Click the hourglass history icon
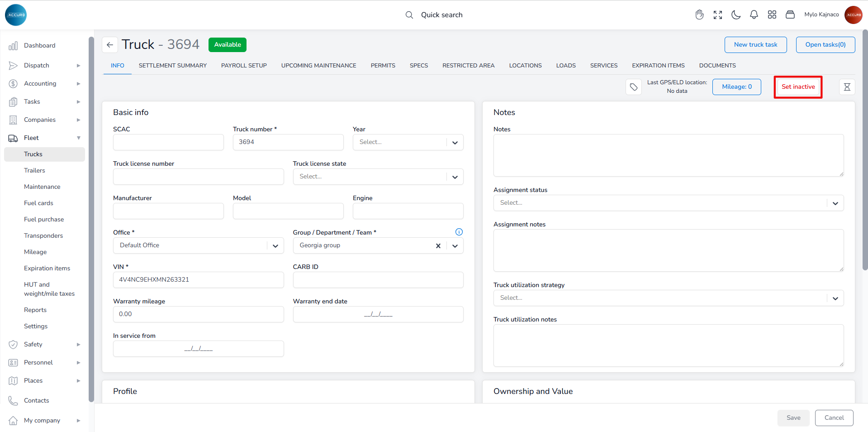Viewport: 868px width, 432px height. [847, 87]
